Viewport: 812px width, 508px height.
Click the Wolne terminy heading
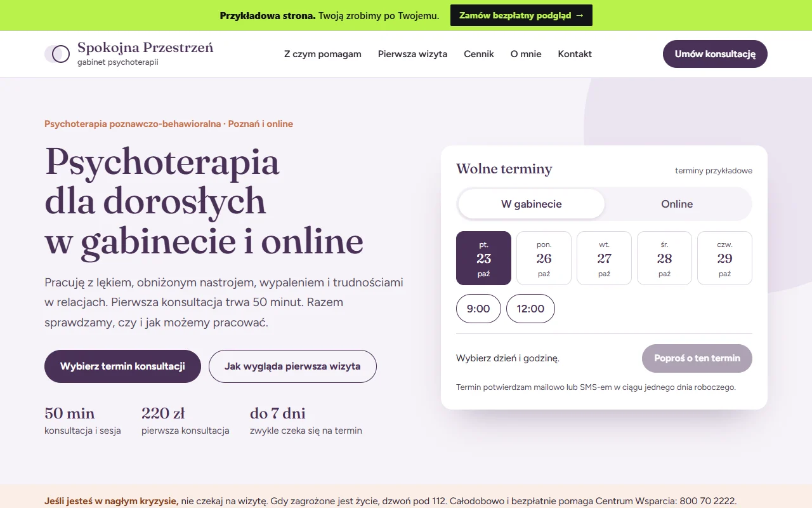504,169
